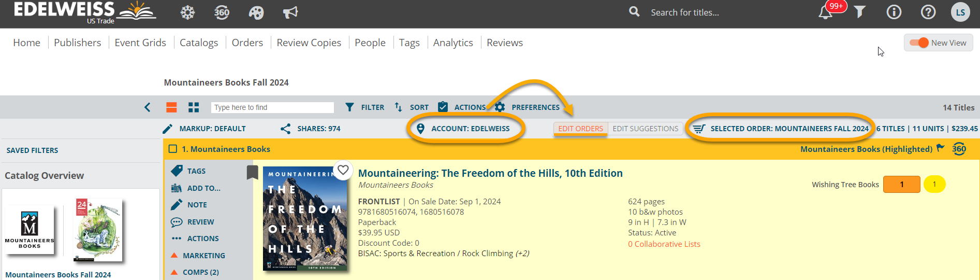The image size is (980, 280).
Task: Open the Catalogs menu
Action: point(199,43)
